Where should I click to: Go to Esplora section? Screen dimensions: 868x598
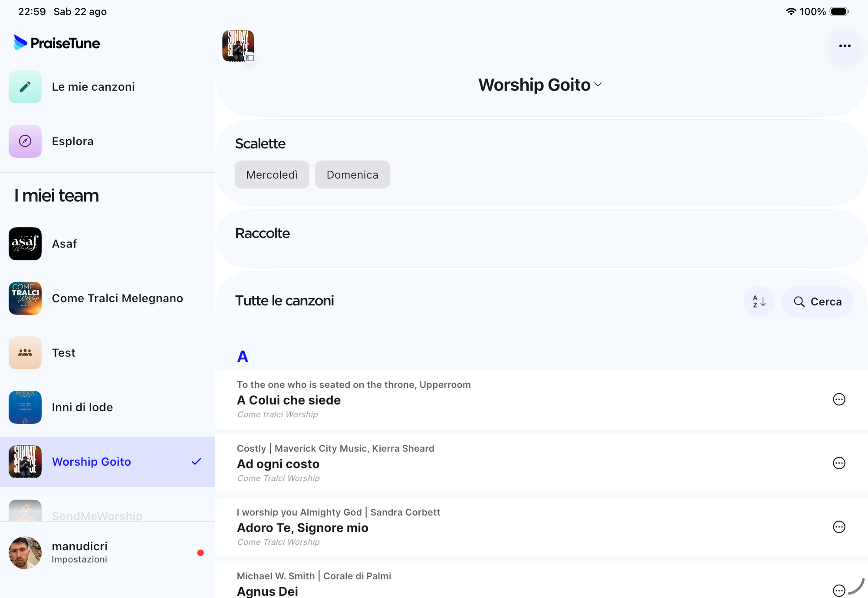(72, 141)
